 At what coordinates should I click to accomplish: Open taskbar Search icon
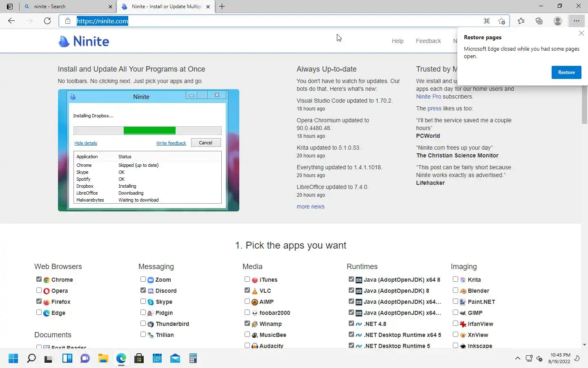pyautogui.click(x=31, y=359)
